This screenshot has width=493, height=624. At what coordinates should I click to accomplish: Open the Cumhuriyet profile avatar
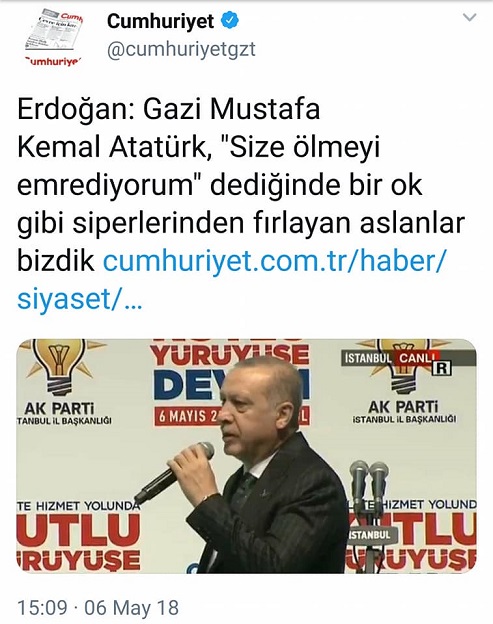(x=53, y=39)
